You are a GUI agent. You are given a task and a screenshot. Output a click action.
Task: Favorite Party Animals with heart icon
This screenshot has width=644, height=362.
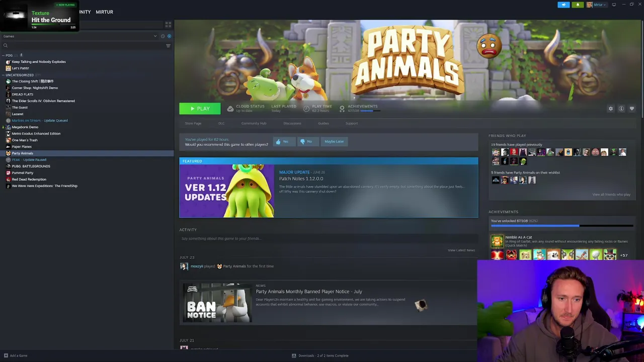tap(632, 109)
